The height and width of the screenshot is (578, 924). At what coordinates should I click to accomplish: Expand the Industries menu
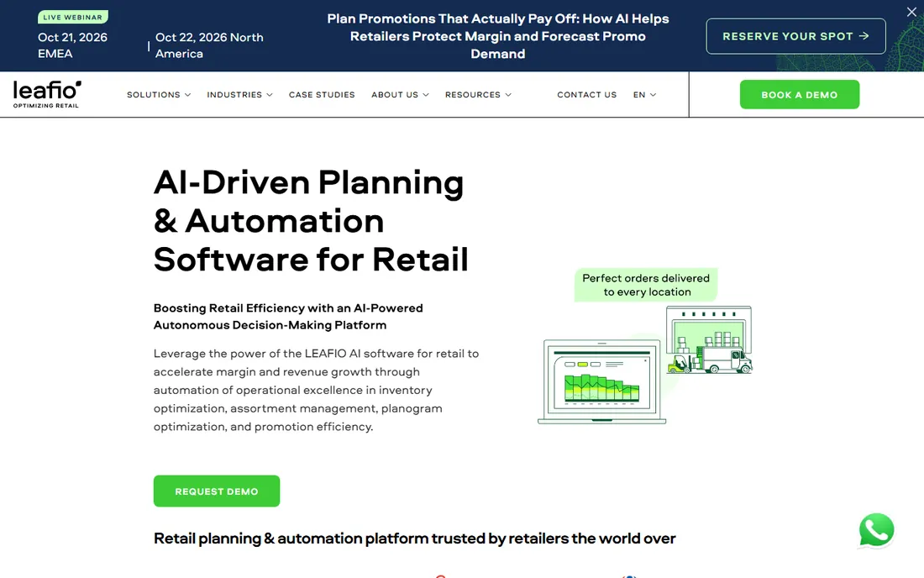[x=239, y=95]
